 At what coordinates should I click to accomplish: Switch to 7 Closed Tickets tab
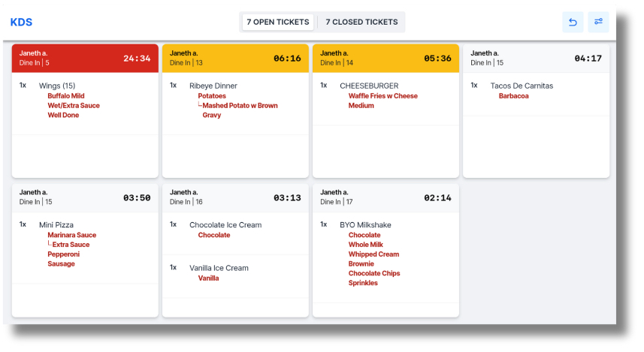tap(361, 23)
